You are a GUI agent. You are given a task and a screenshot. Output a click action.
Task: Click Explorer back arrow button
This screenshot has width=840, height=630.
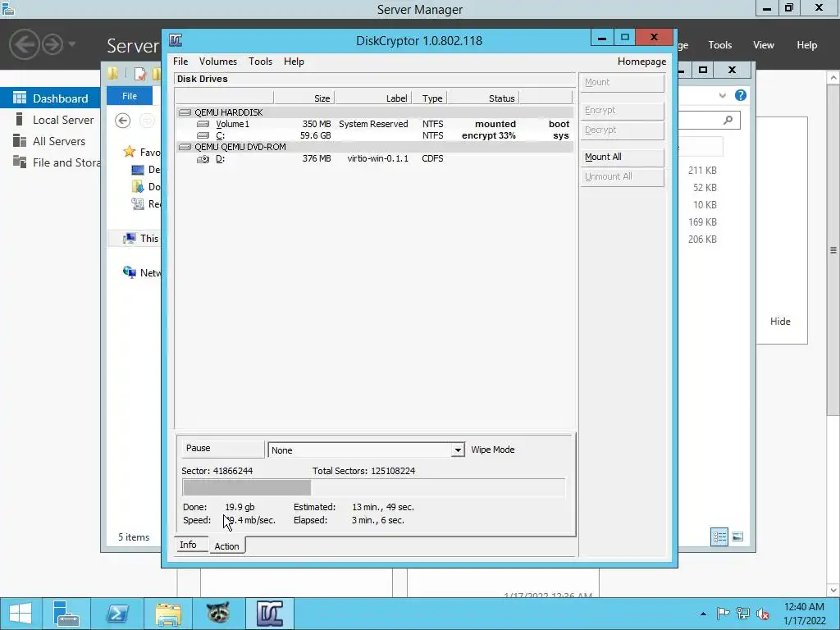coord(123,121)
